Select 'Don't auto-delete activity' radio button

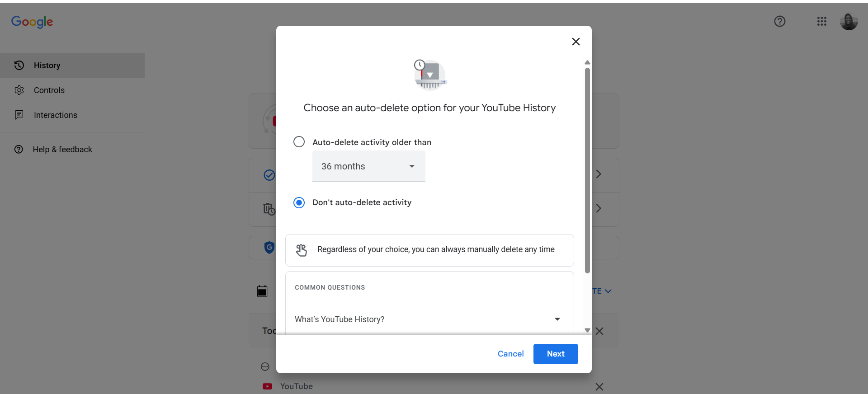299,202
